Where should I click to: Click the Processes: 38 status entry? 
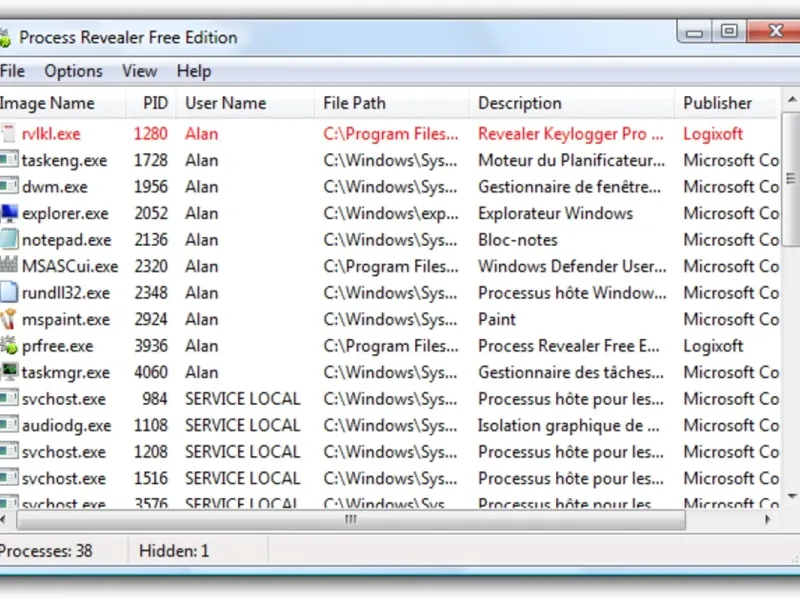click(46, 551)
